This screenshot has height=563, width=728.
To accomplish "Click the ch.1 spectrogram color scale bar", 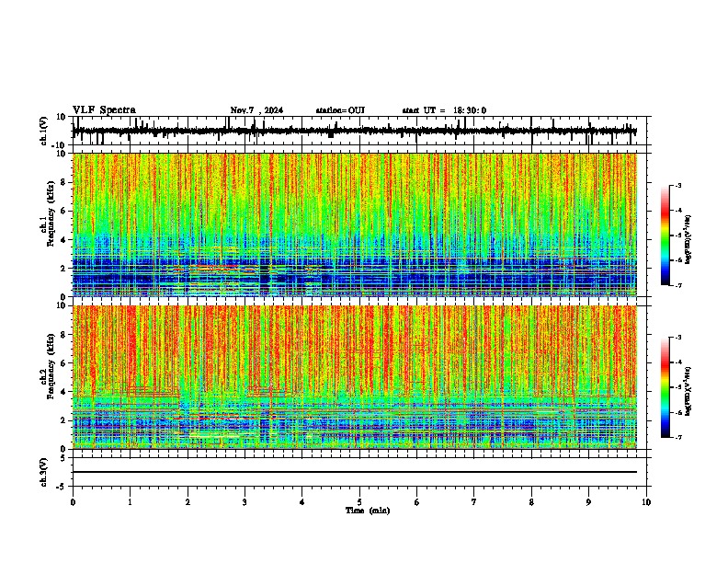I will tap(665, 236).
